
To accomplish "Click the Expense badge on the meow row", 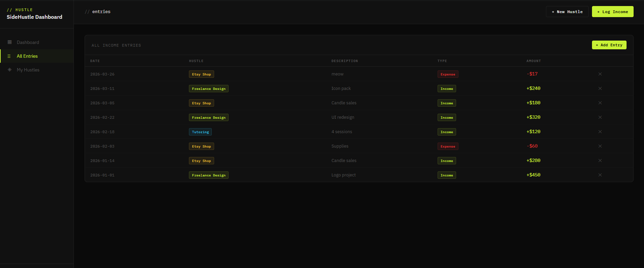I will click(448, 74).
